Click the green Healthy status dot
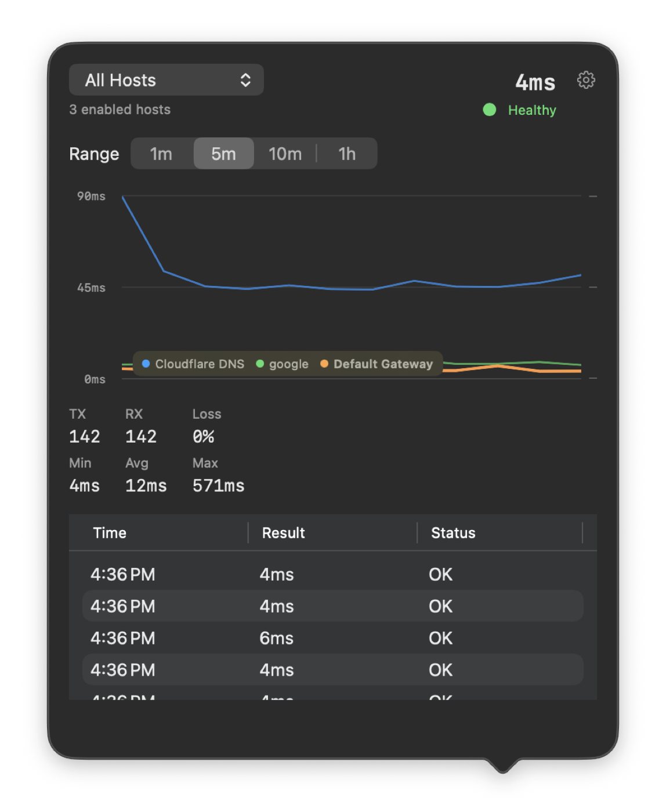This screenshot has width=666, height=812. 490,110
